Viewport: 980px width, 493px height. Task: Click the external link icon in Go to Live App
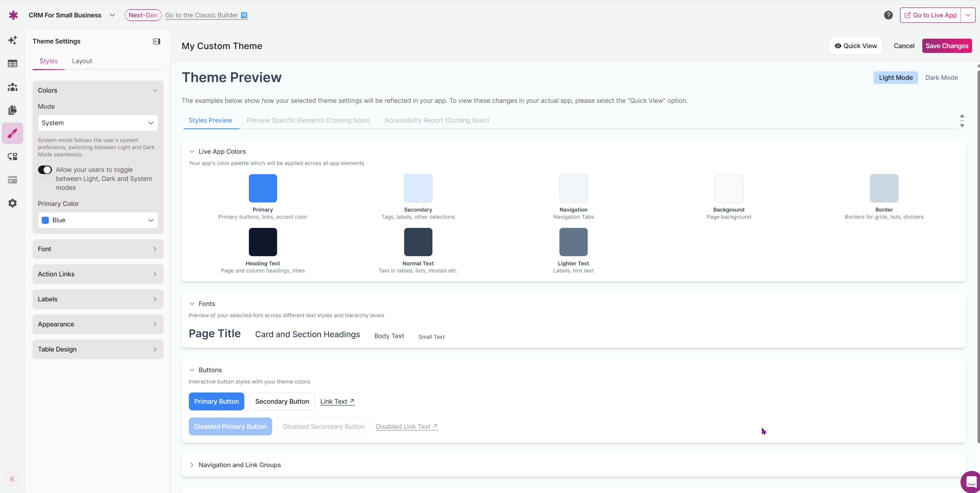tap(907, 15)
